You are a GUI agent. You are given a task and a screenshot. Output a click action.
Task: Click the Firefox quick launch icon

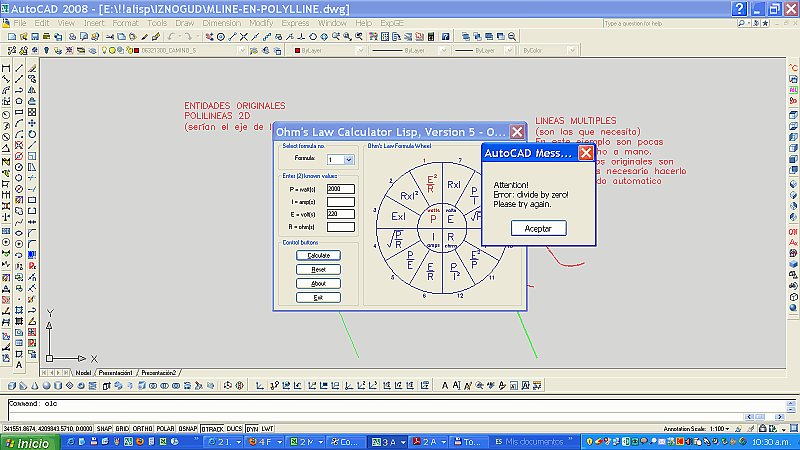(x=140, y=441)
